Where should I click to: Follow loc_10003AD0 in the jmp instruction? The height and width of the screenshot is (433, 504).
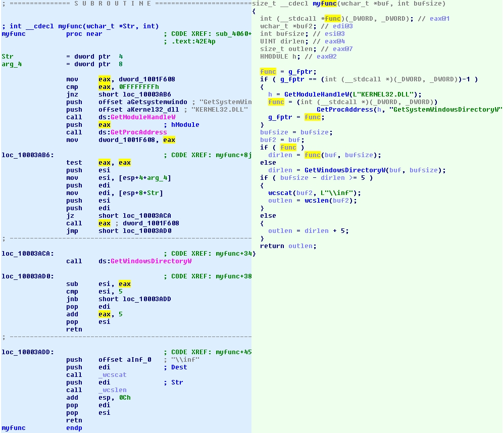tap(146, 231)
